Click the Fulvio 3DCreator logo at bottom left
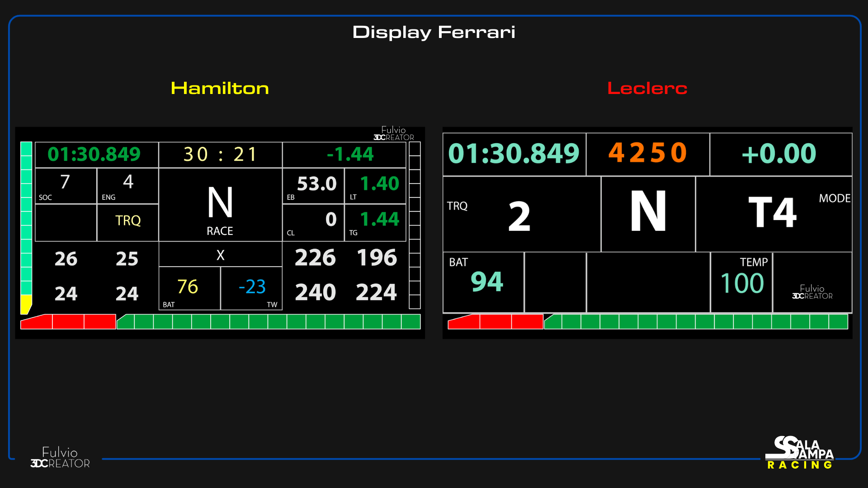Screen dimensions: 868x488 click(x=60, y=457)
